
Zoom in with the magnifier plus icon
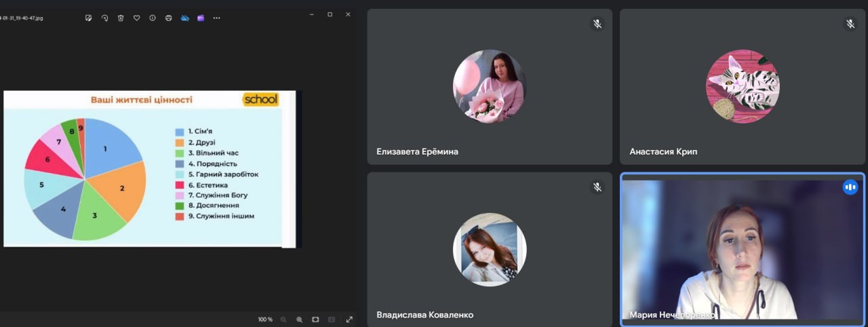point(299,320)
